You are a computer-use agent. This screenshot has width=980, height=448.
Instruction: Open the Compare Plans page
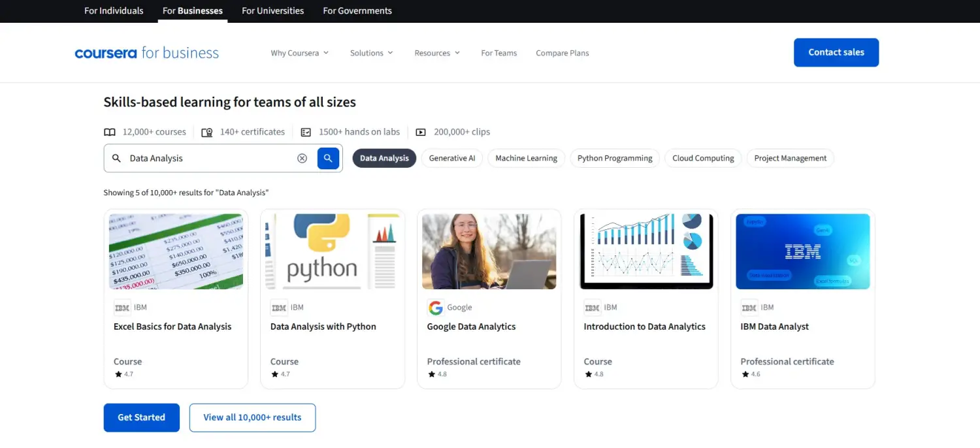click(x=563, y=53)
